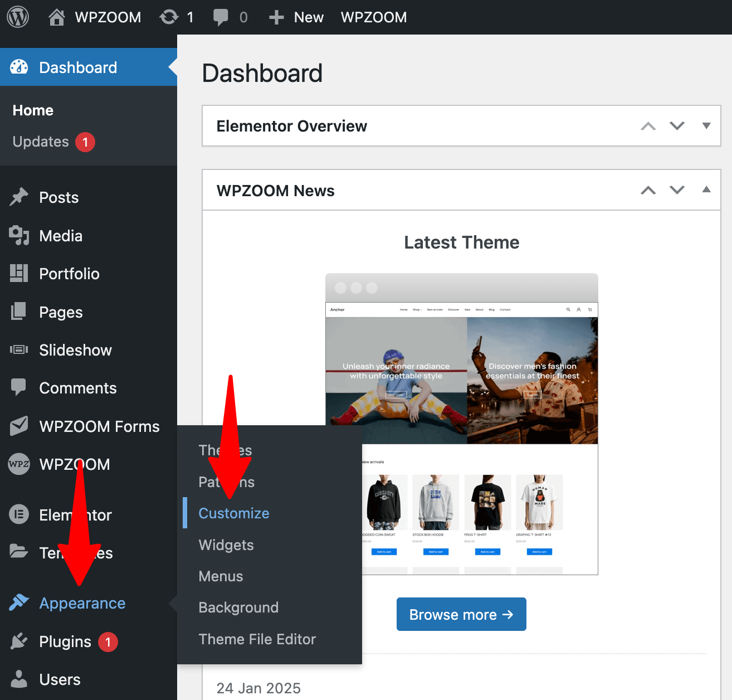Open Updates submenu with badge
732x700 pixels.
click(54, 142)
